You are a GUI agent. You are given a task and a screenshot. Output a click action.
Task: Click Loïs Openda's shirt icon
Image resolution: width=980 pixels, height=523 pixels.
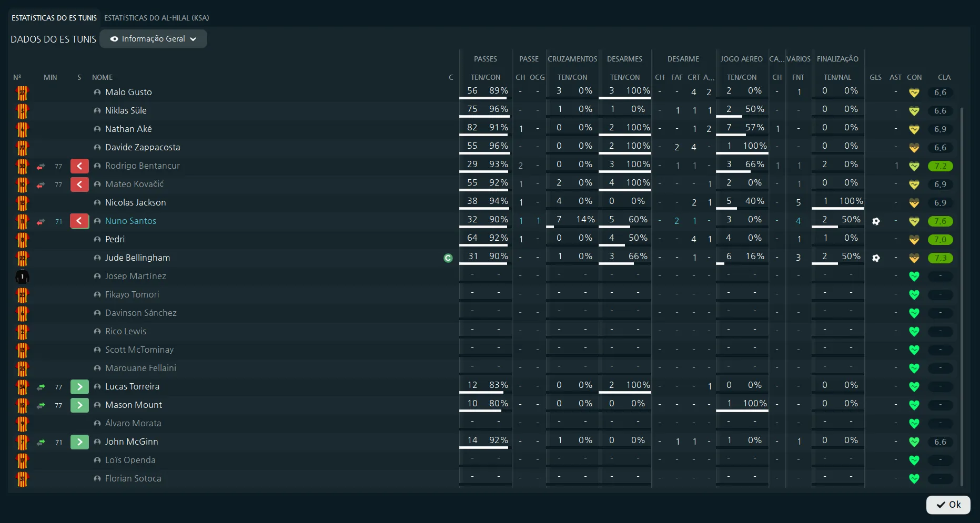point(22,460)
